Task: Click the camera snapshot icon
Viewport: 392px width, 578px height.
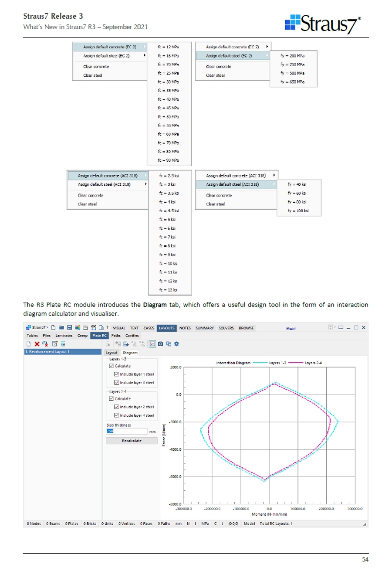Action: pos(161,344)
